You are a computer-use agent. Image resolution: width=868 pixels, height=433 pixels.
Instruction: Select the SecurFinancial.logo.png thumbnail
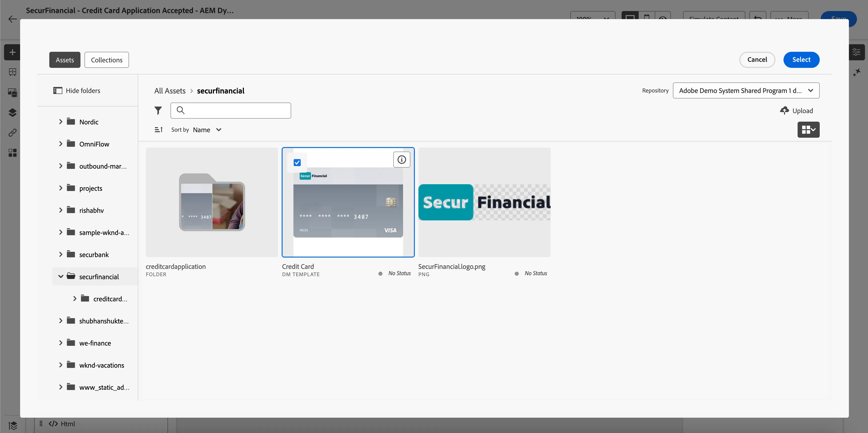pos(484,202)
